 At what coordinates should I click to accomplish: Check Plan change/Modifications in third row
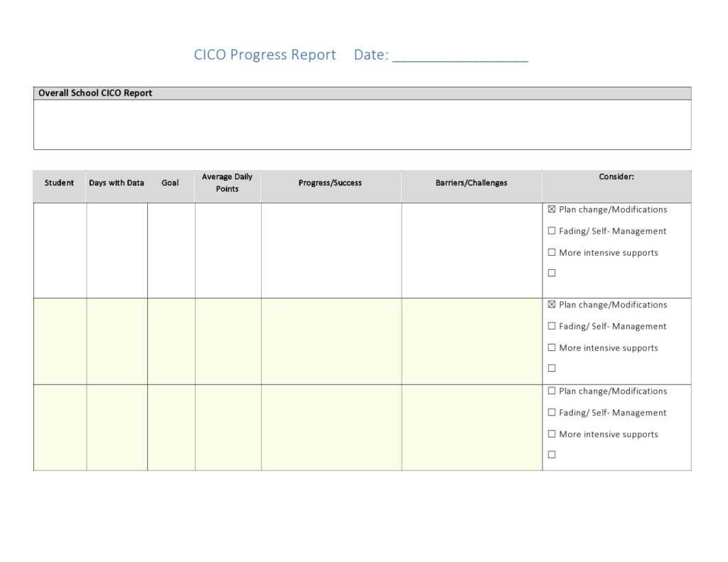click(552, 390)
